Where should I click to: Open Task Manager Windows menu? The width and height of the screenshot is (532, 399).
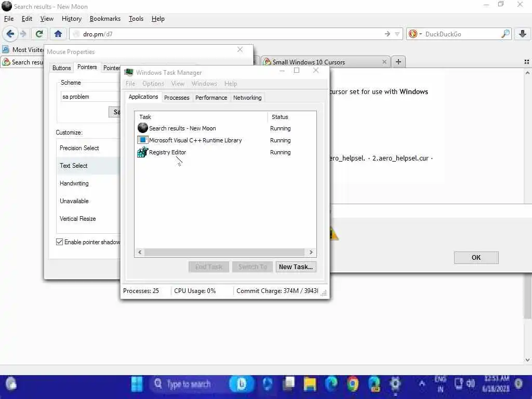(x=204, y=84)
